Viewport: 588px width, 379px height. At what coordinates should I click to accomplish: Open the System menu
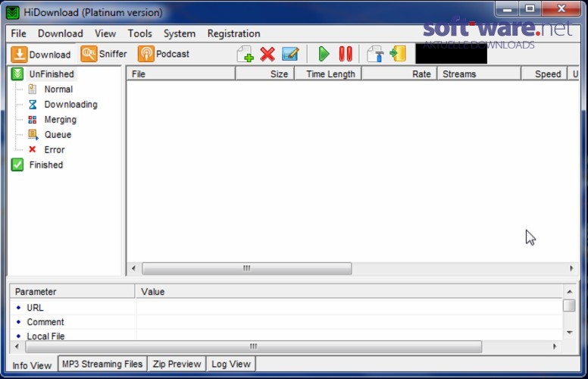click(x=180, y=34)
